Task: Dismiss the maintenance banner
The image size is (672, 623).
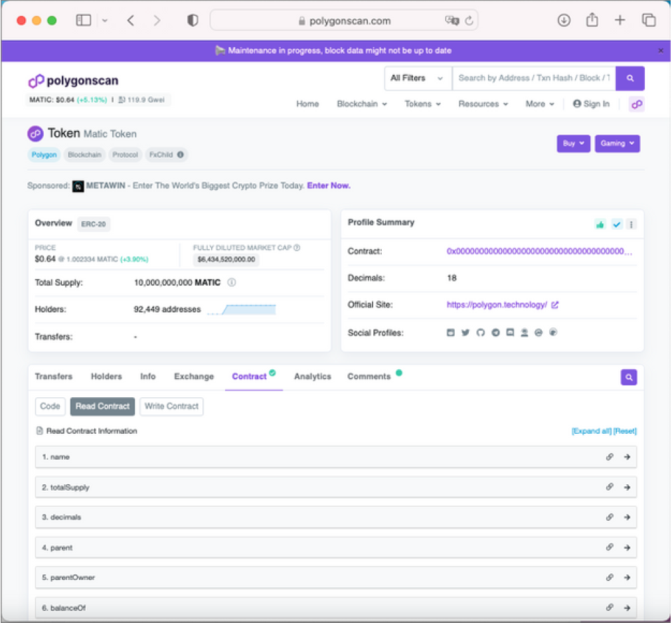Action: point(661,50)
